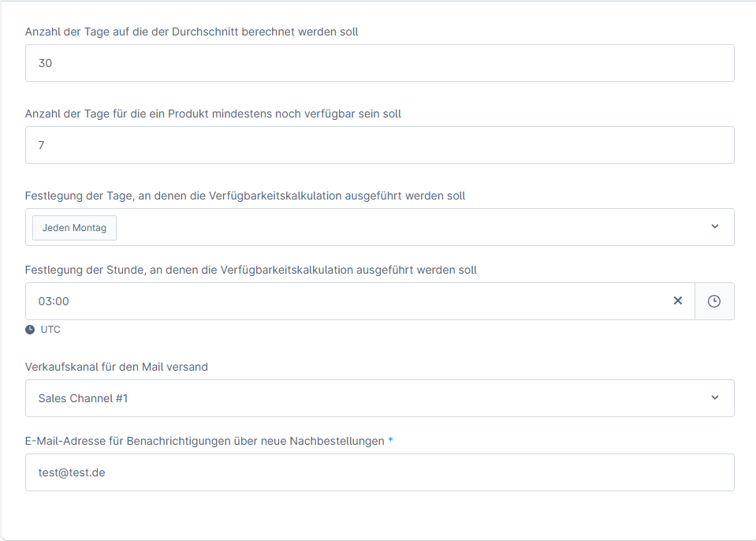Click the "Festlegung der Stunde" label

point(251,270)
